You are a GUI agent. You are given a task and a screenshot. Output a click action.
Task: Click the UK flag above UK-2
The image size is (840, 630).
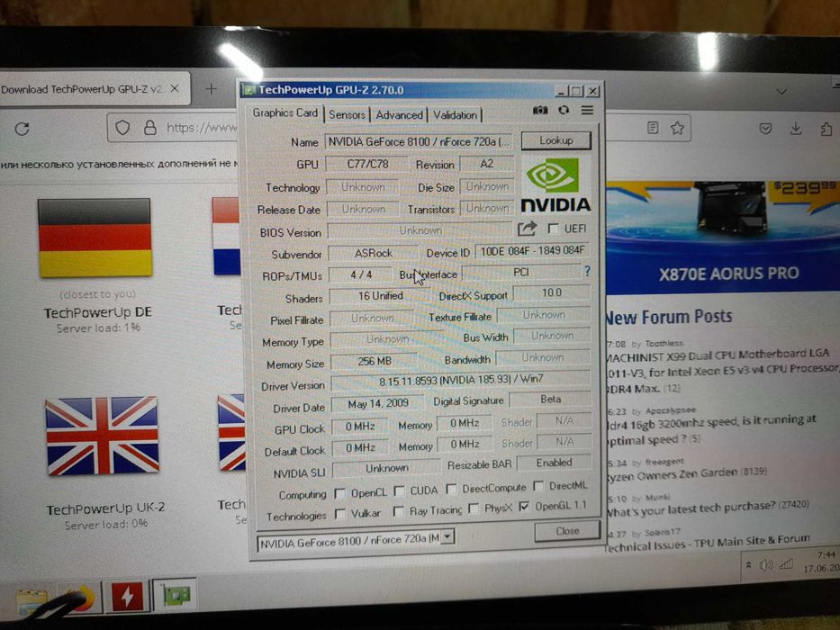[x=102, y=436]
